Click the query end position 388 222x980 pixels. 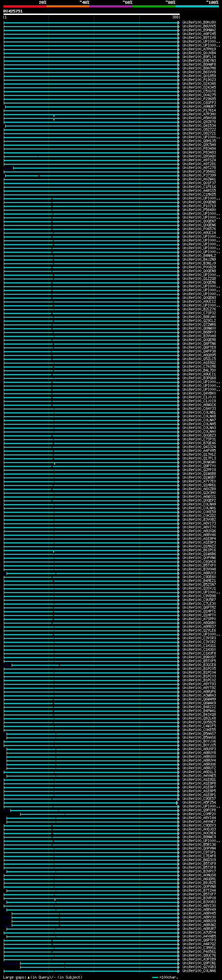175,17
